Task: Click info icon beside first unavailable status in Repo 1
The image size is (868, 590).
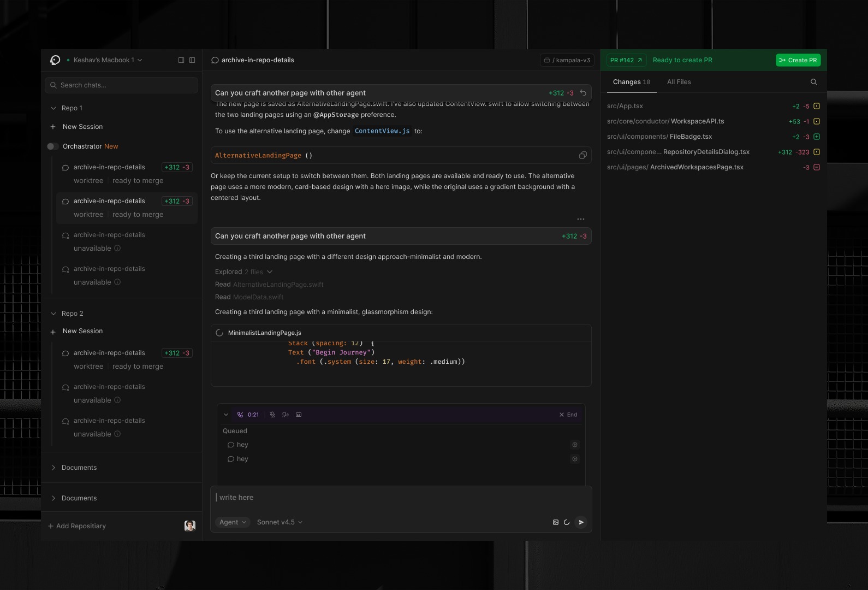Action: [117, 249]
